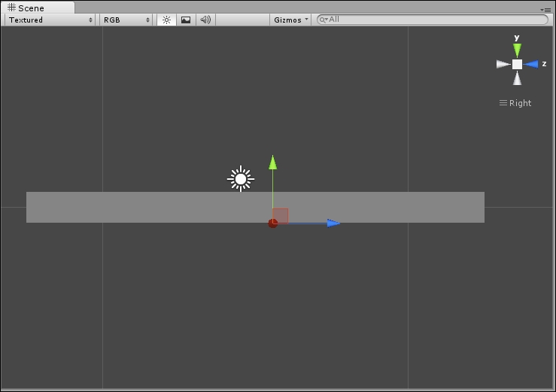Image resolution: width=556 pixels, height=392 pixels.
Task: Click the red plane move handle square
Action: pos(281,216)
